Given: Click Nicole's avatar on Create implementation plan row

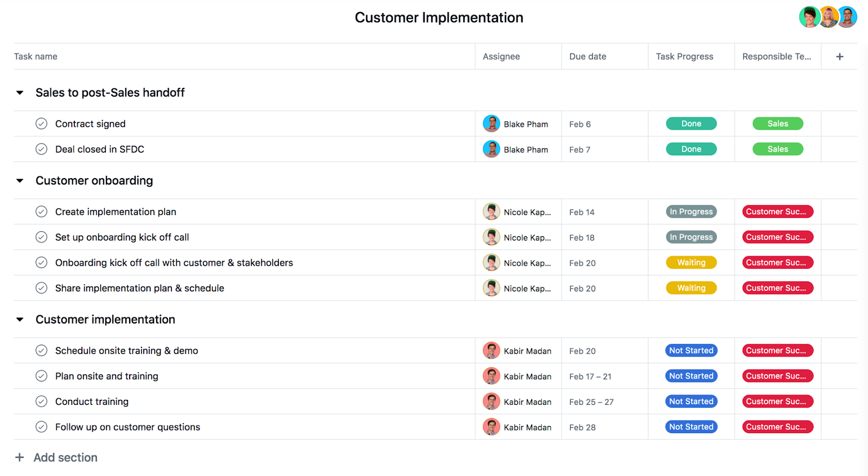Looking at the screenshot, I should [491, 212].
